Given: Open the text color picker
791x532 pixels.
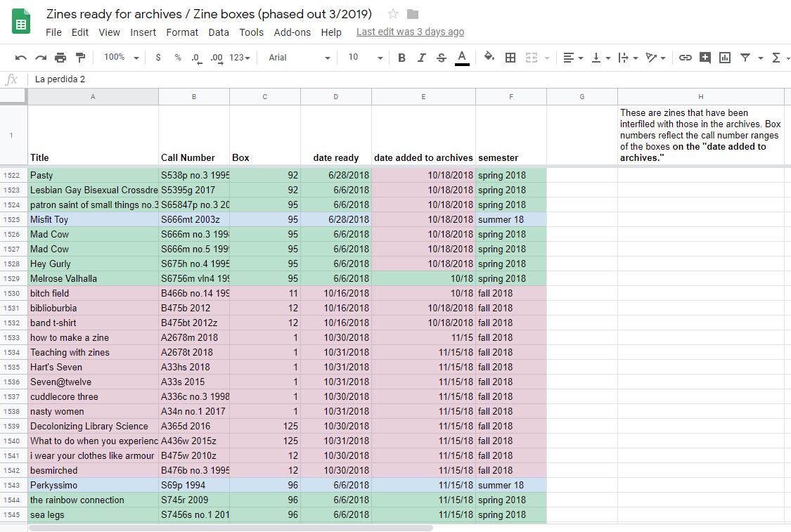Looking at the screenshot, I should tap(461, 58).
